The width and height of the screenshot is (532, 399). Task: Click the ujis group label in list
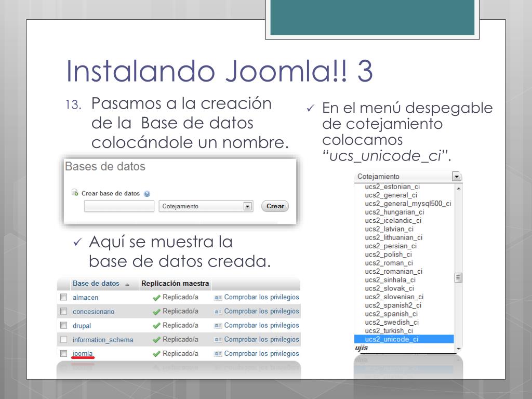362,348
